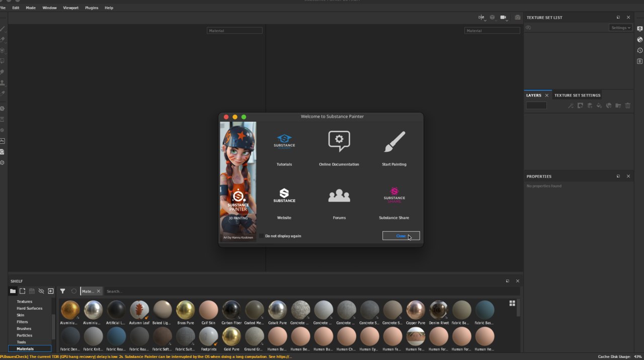644x360 pixels.
Task: Open Display Settings monitor icon on the right edge
Action: [640, 29]
